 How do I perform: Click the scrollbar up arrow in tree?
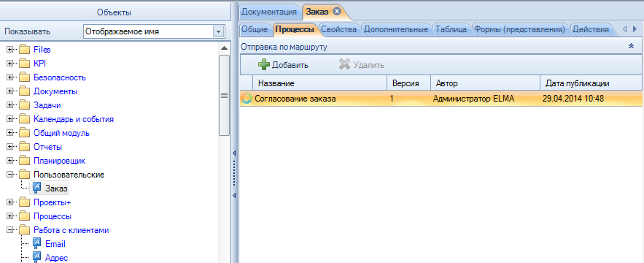point(224,48)
